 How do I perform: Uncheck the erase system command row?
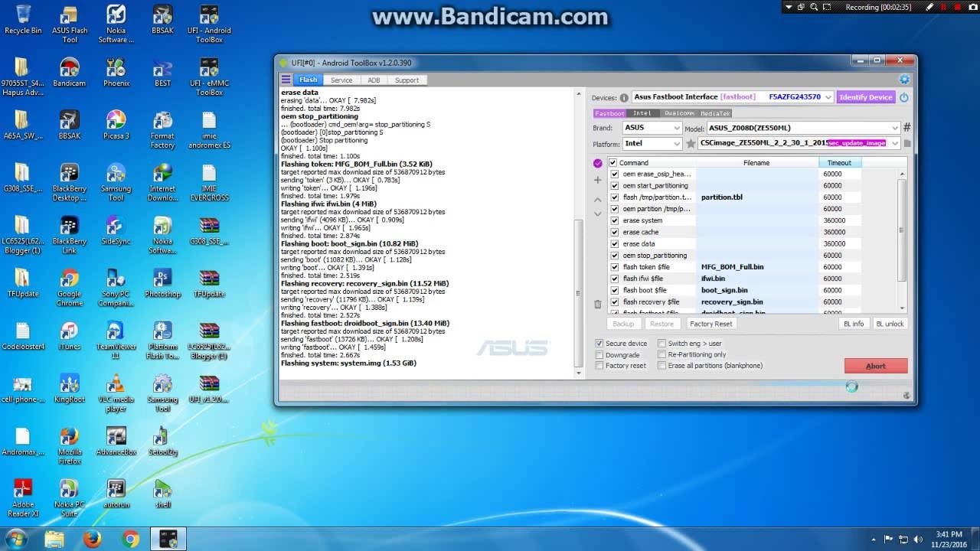point(614,220)
